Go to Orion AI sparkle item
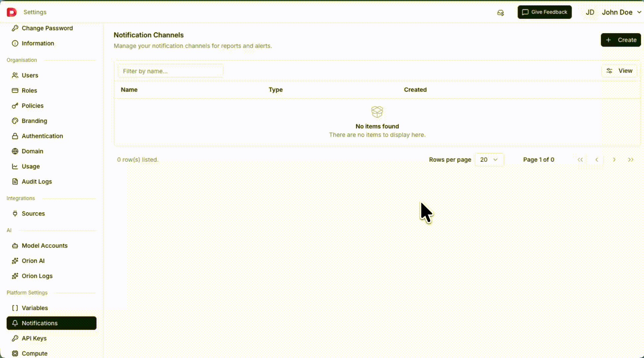The width and height of the screenshot is (644, 358). pyautogui.click(x=33, y=261)
